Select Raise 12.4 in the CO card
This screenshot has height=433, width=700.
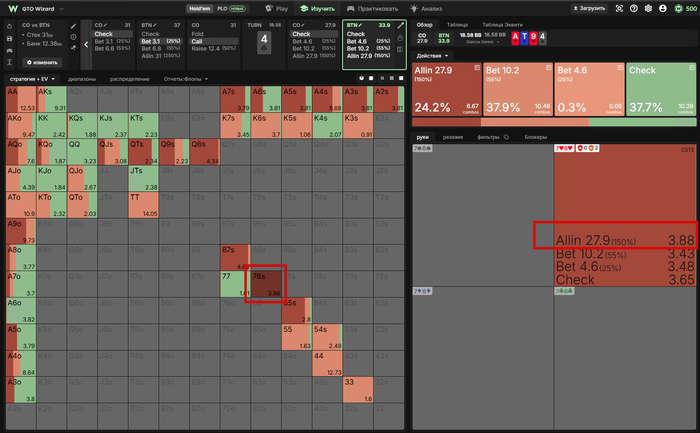pos(213,48)
